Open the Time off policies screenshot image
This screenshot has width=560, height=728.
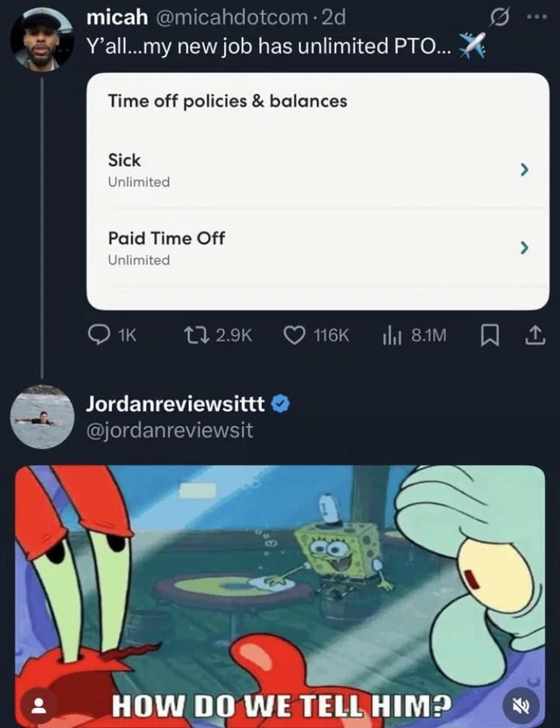[x=318, y=192]
